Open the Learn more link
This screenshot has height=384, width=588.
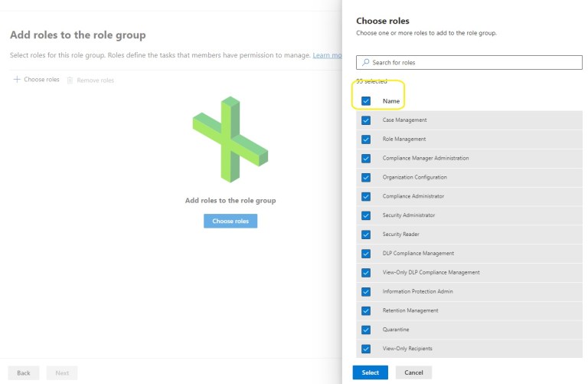click(327, 55)
